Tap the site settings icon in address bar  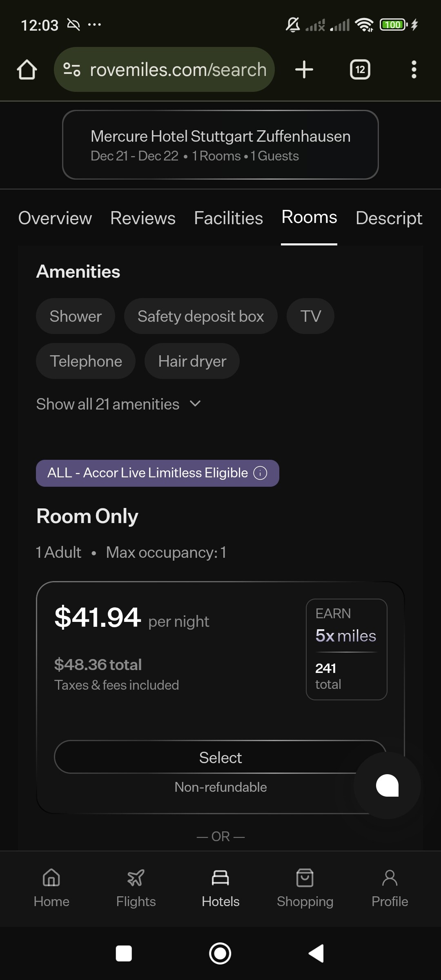(x=72, y=69)
